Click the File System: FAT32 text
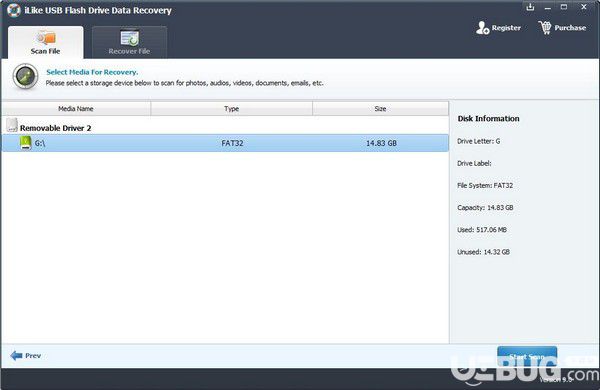The image size is (600, 390). click(485, 186)
